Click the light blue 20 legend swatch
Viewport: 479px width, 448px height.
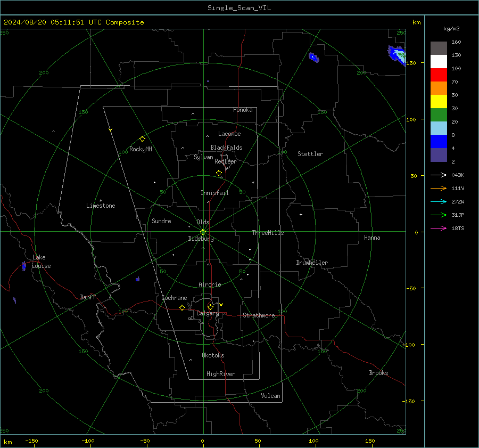439,128
